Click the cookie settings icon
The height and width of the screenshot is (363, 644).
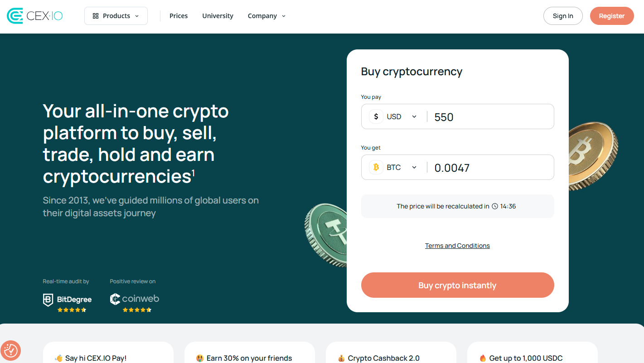click(10, 350)
